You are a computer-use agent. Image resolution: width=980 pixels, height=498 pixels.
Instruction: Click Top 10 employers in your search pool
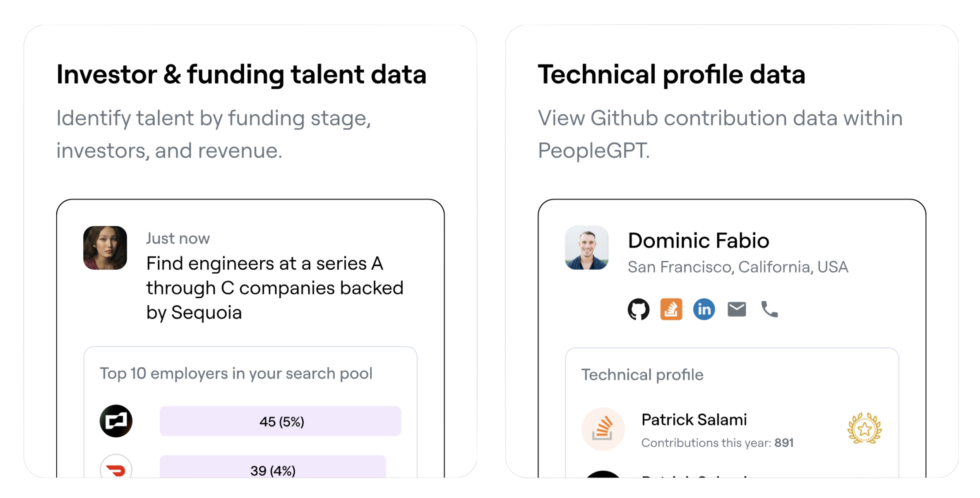click(x=236, y=373)
